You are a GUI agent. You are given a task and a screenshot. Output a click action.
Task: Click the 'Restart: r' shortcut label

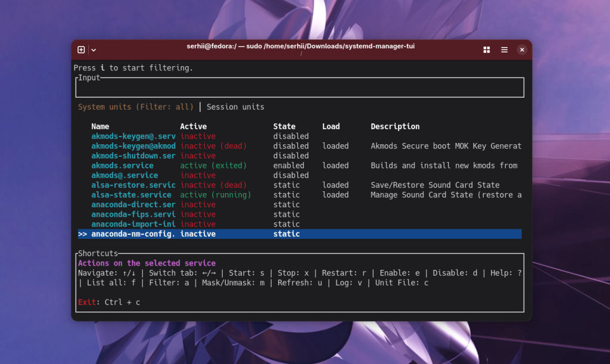(x=344, y=273)
